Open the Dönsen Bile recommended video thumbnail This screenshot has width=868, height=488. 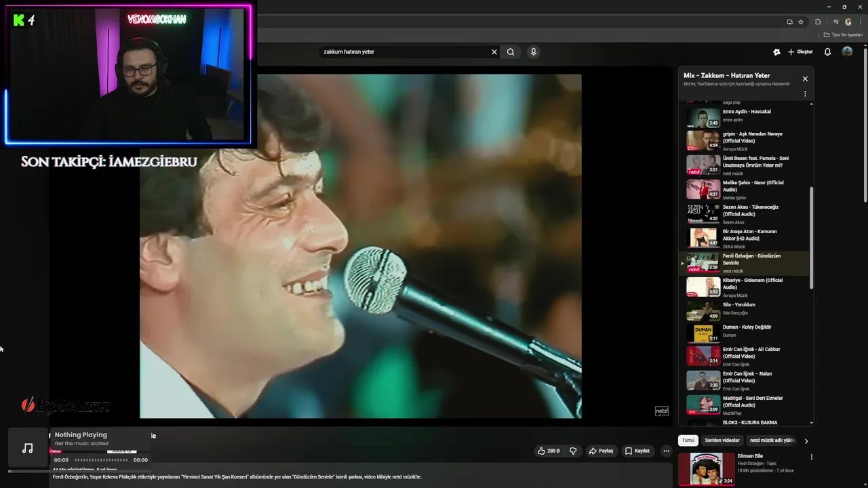click(707, 468)
